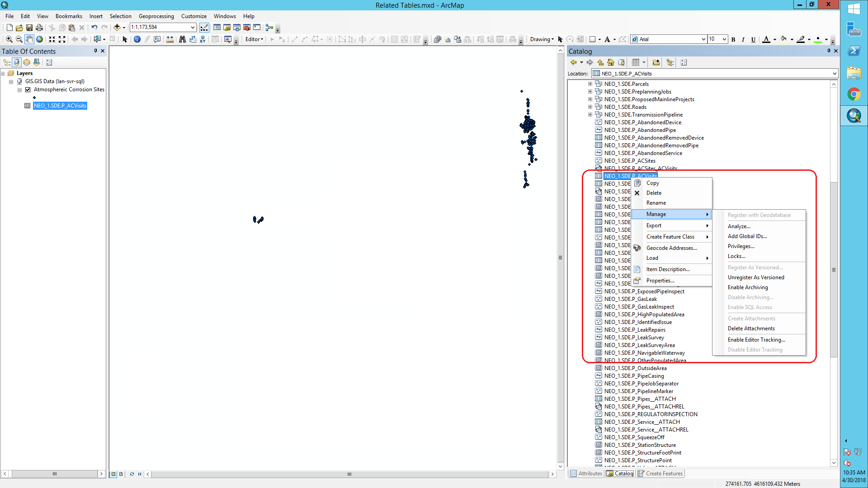
Task: Pick the Drawing toolbar text tool
Action: coord(607,39)
